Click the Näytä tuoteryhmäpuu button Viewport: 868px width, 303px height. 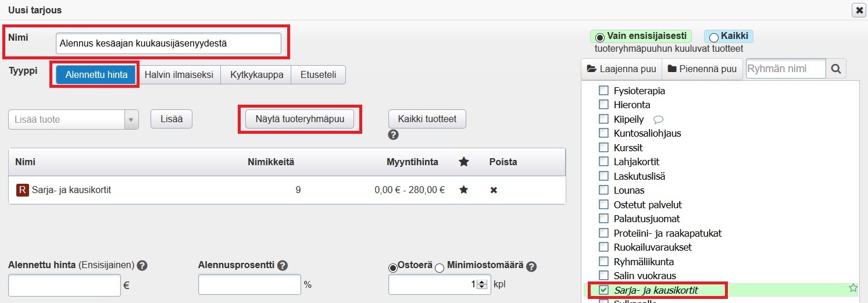[300, 119]
